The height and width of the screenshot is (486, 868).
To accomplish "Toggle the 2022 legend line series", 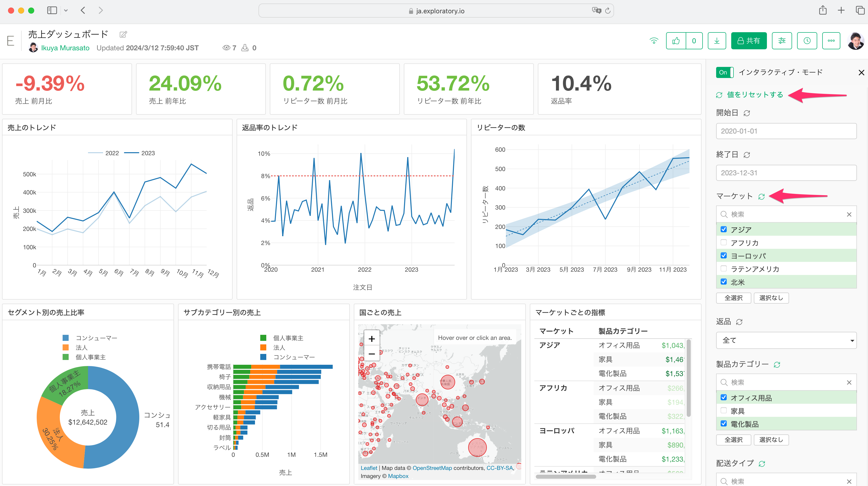I will (103, 153).
